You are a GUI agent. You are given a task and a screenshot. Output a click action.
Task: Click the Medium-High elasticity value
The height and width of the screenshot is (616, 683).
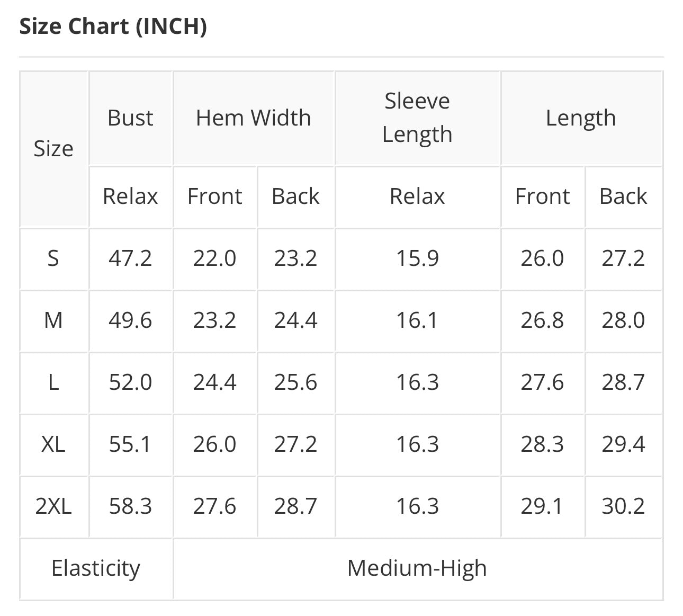pos(417,569)
